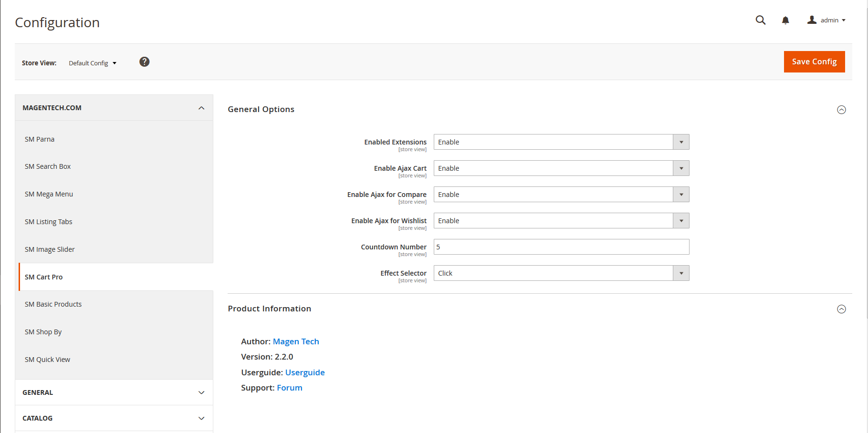Screen dimensions: 868x433
Task: Open SM Mega Menu settings
Action: (x=49, y=194)
